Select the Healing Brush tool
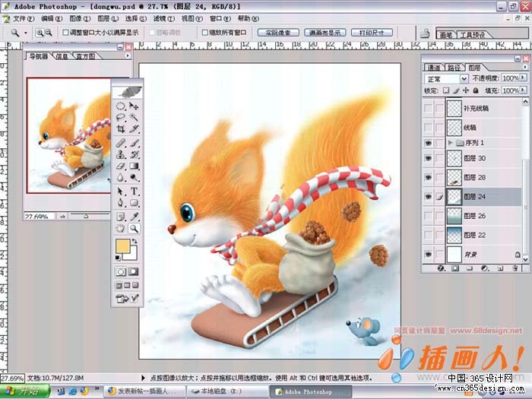 (x=121, y=143)
